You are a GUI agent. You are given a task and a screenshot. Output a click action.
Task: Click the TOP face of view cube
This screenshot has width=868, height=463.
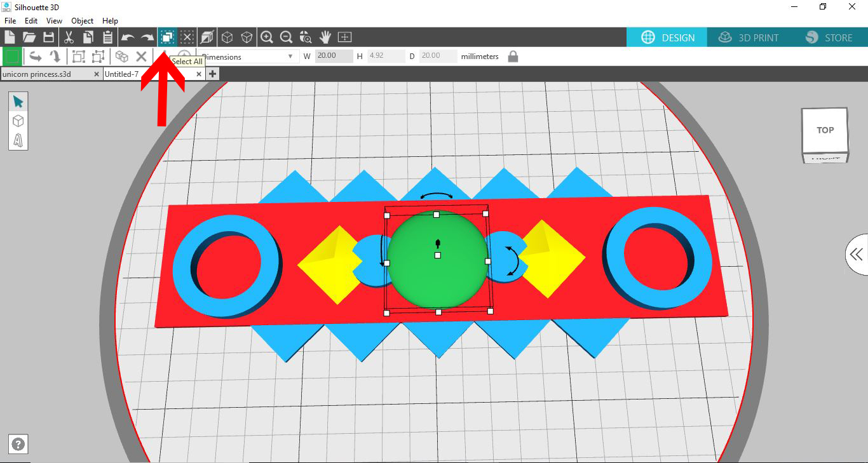tap(825, 130)
